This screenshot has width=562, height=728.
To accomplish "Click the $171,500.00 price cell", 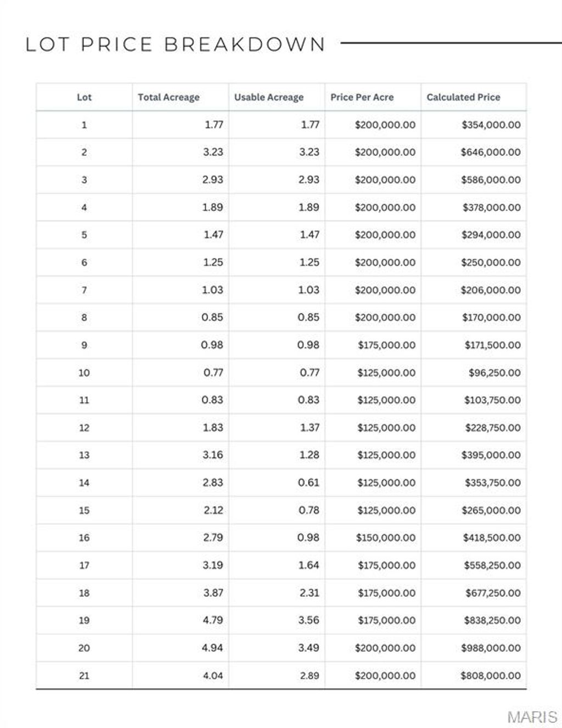I will 492,345.
